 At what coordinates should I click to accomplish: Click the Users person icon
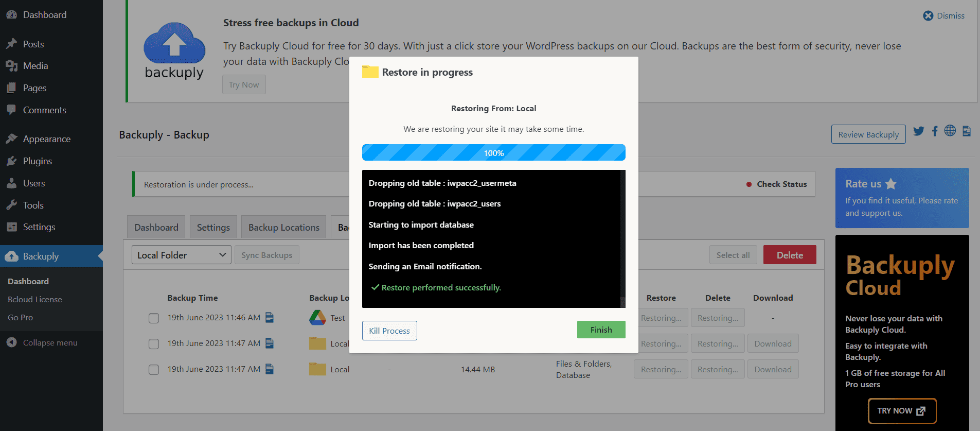tap(11, 183)
